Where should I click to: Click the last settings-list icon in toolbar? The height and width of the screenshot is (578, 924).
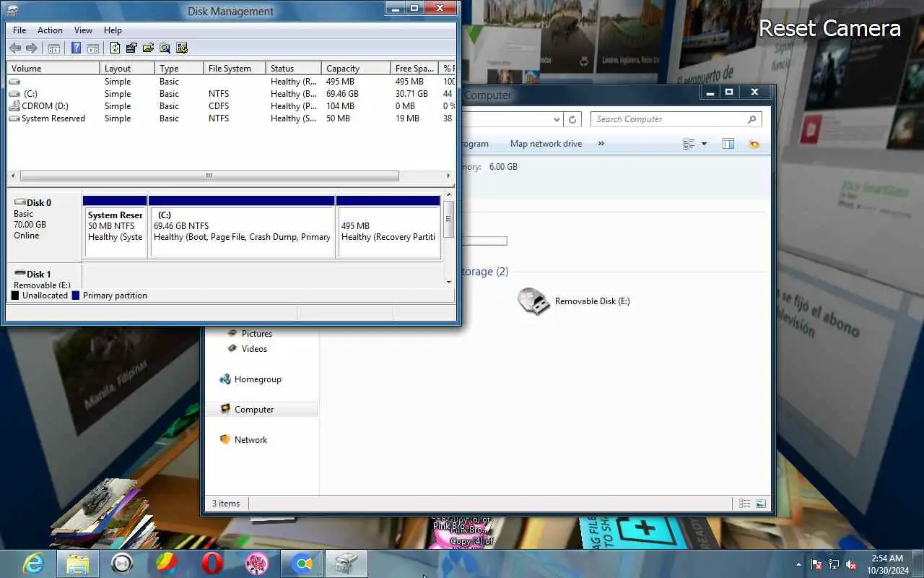tap(182, 48)
